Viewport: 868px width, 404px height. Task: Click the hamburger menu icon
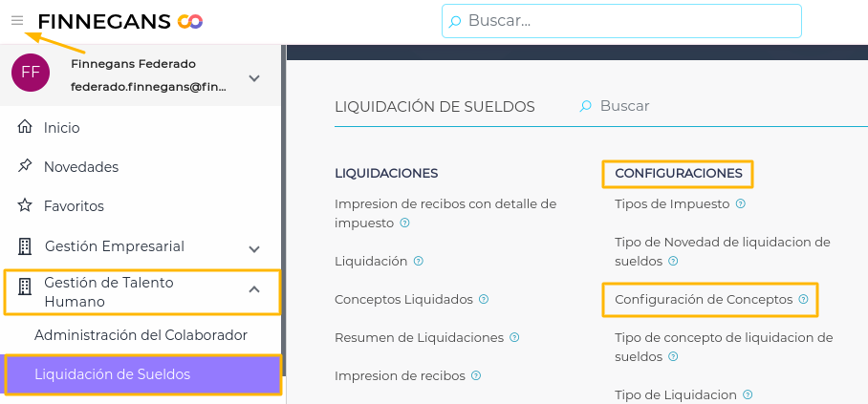17,20
